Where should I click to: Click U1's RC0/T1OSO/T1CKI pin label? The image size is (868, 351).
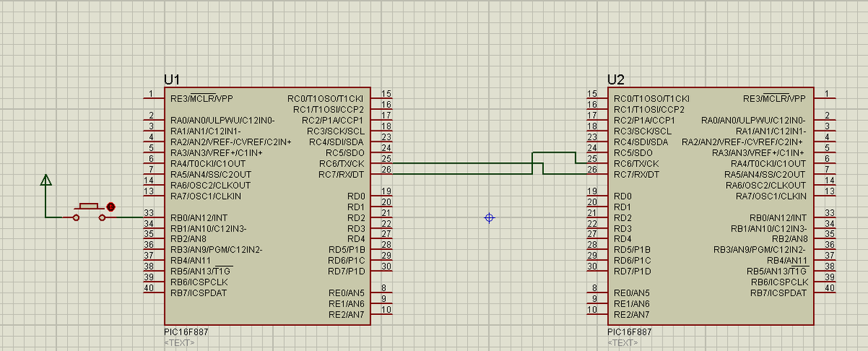[325, 98]
